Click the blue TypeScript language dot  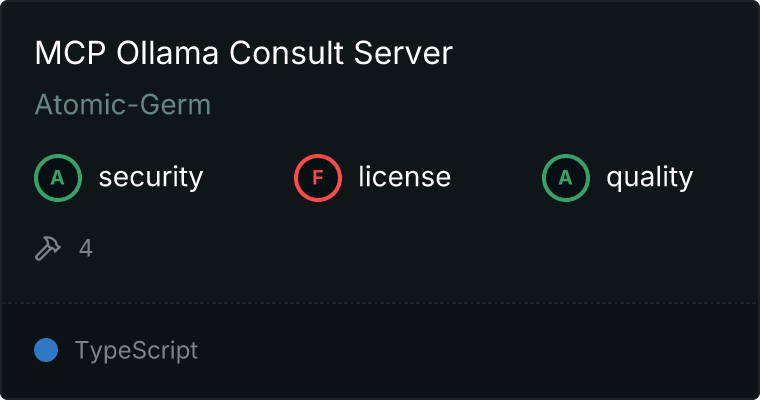46,350
